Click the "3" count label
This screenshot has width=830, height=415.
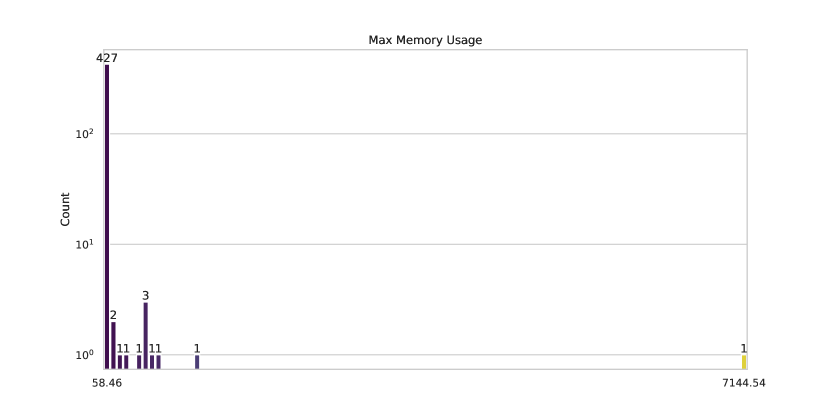coord(146,296)
